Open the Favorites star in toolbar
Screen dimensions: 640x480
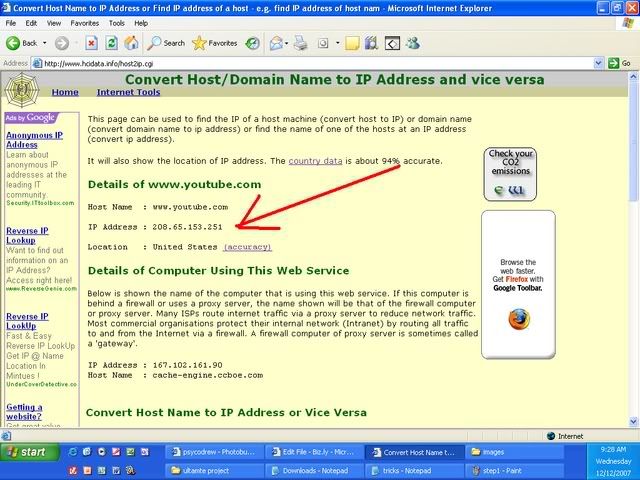tap(215, 43)
